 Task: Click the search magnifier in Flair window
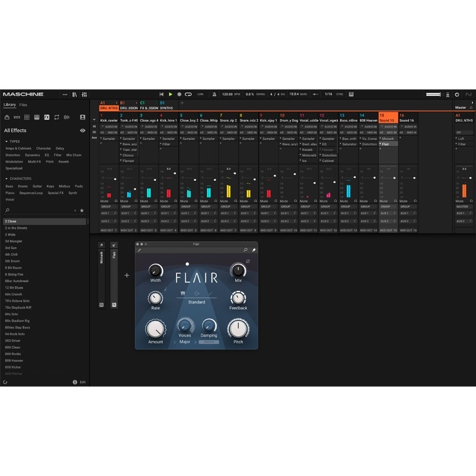(x=245, y=250)
